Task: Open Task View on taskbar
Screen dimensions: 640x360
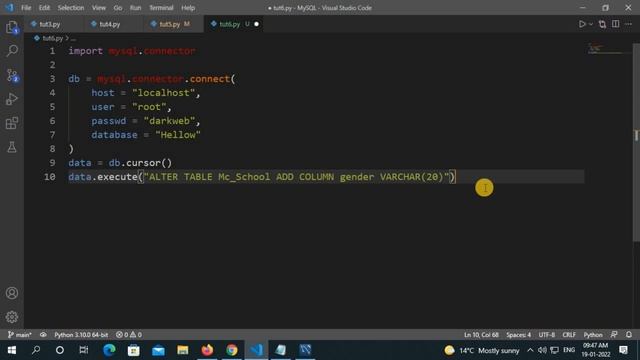Action: point(84,350)
